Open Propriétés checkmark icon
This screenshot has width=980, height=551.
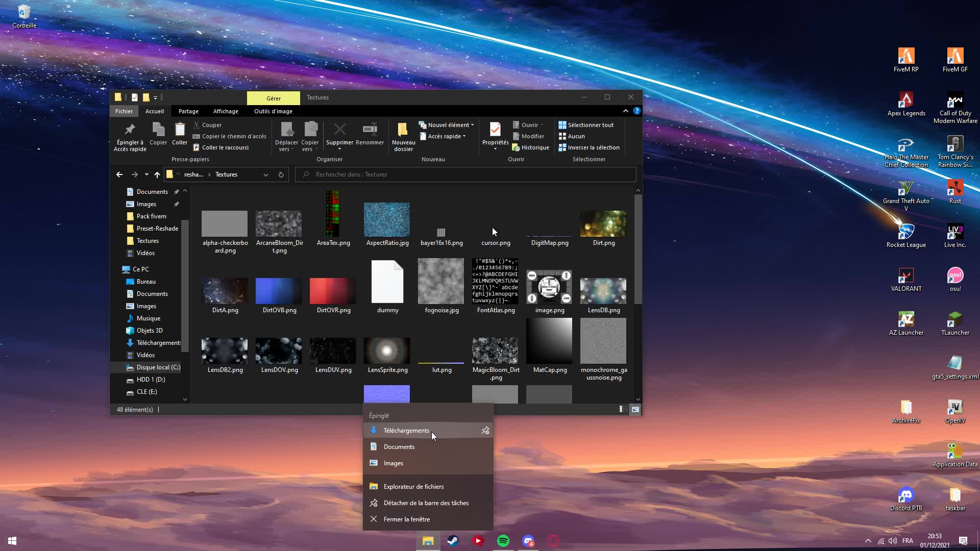click(x=495, y=130)
